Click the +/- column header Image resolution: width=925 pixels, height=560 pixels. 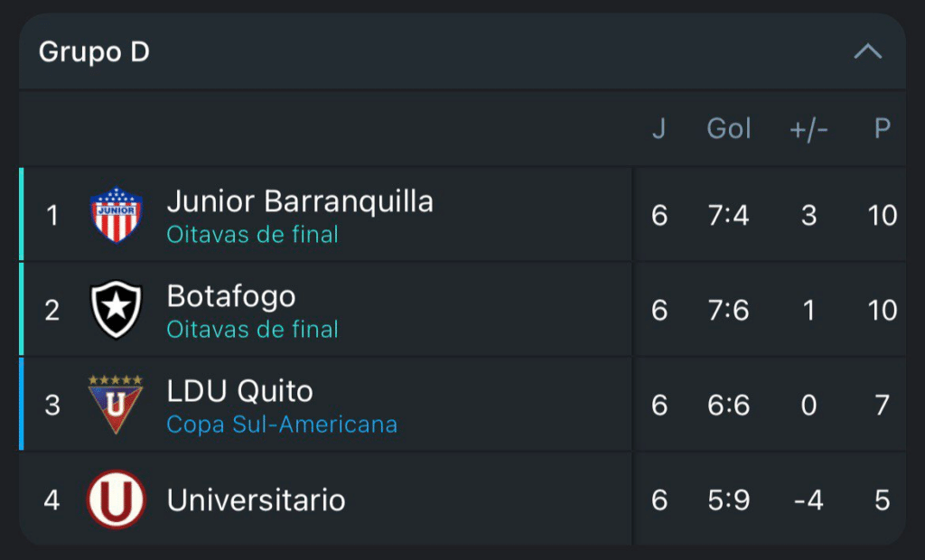(808, 129)
